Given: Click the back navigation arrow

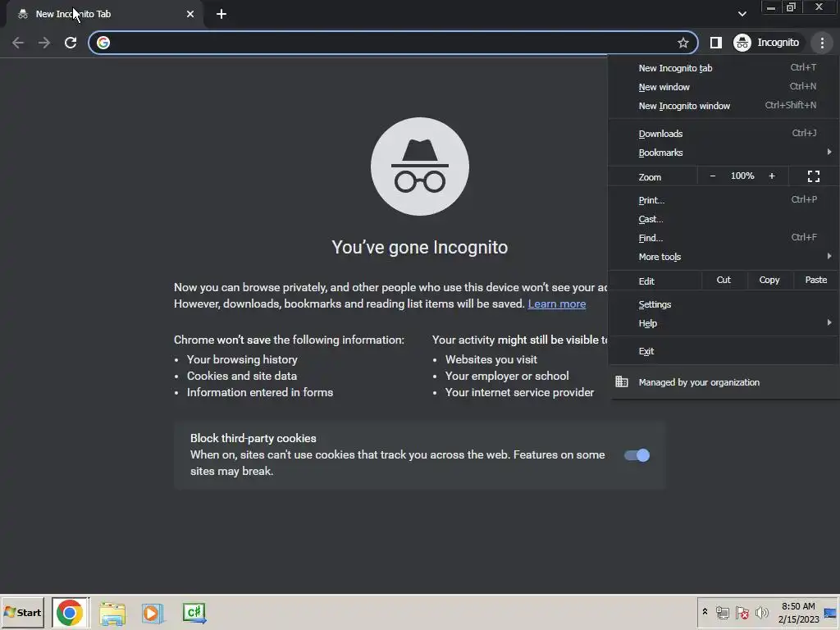Looking at the screenshot, I should click(18, 43).
